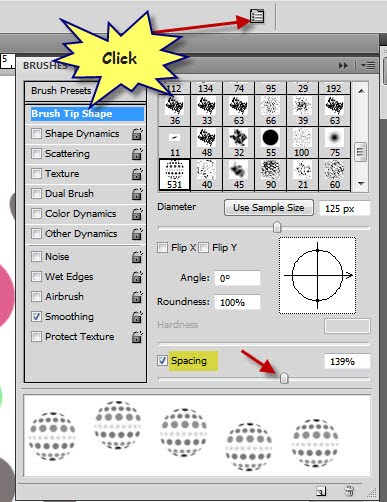This screenshot has width=387, height=502.
Task: Enable Noise checkbox
Action: tap(36, 257)
